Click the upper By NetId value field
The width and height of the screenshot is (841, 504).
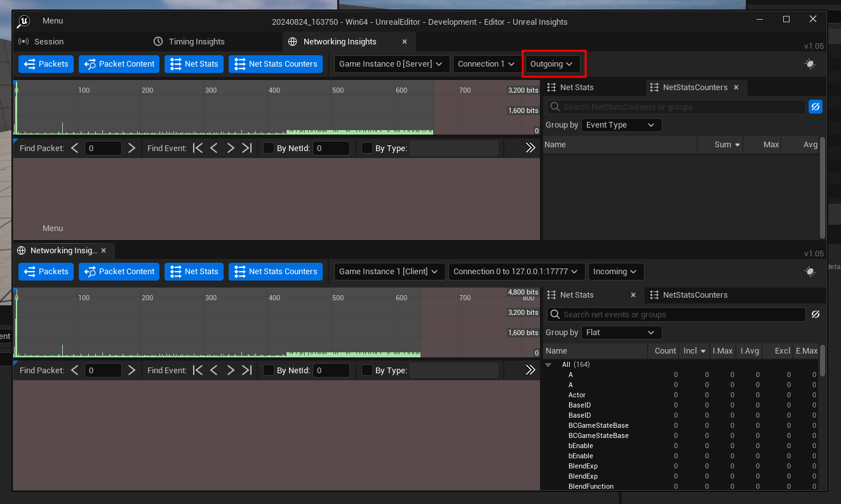click(x=331, y=149)
